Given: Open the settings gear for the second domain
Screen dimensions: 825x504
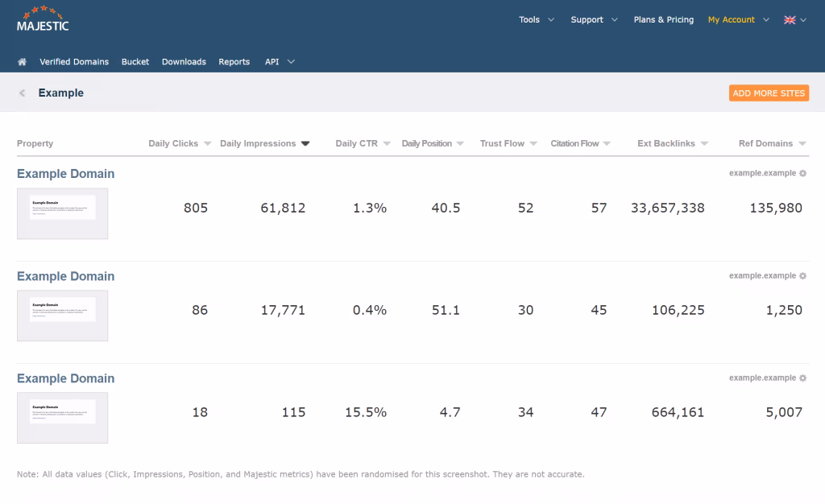Looking at the screenshot, I should pos(802,276).
